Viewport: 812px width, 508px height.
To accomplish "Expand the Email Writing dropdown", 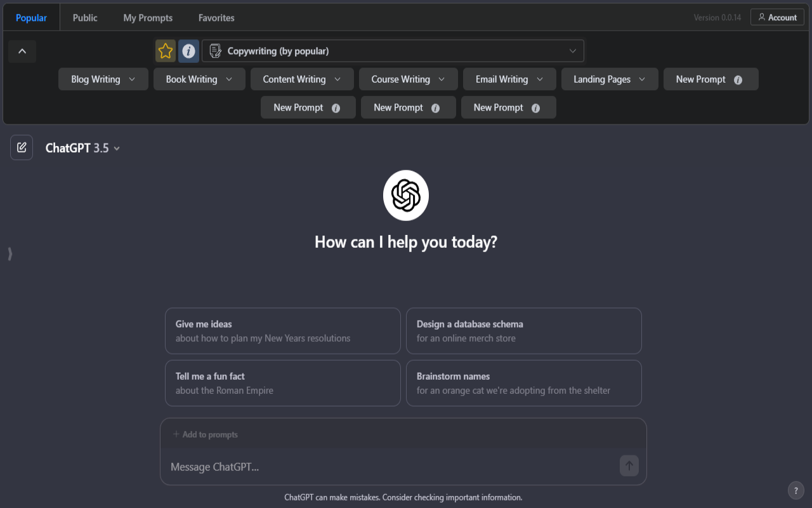I will coord(509,79).
